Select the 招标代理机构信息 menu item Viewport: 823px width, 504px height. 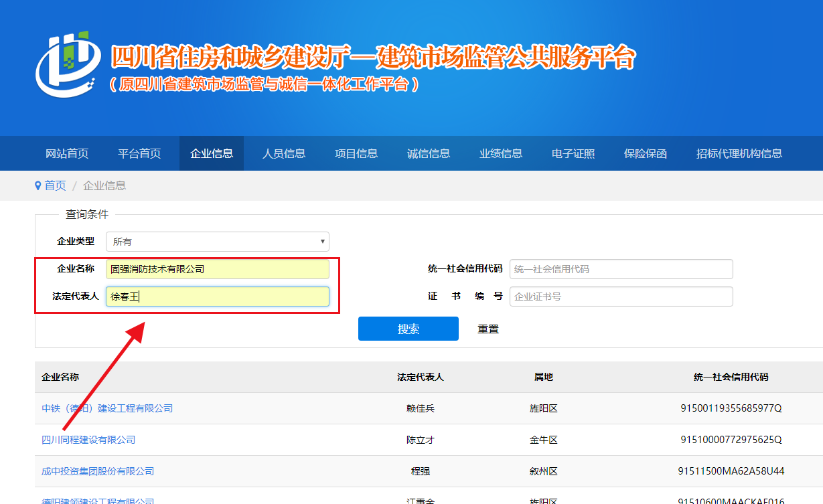click(739, 153)
